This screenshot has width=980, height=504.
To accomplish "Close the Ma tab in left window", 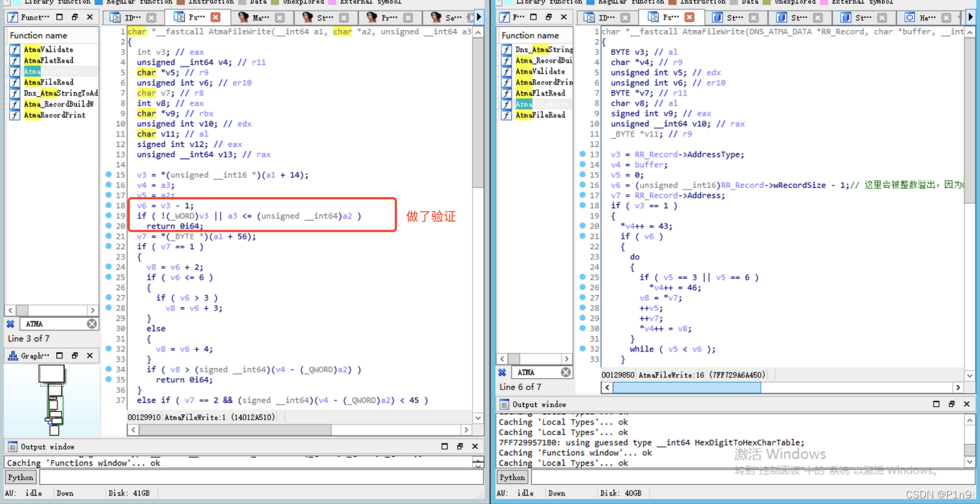I will pyautogui.click(x=280, y=17).
